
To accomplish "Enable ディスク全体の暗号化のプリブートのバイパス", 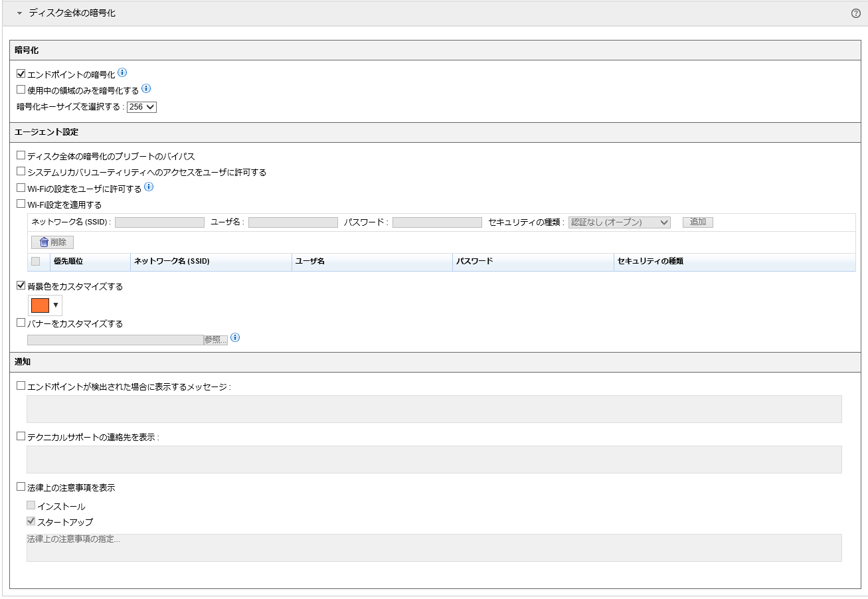I will click(x=21, y=155).
